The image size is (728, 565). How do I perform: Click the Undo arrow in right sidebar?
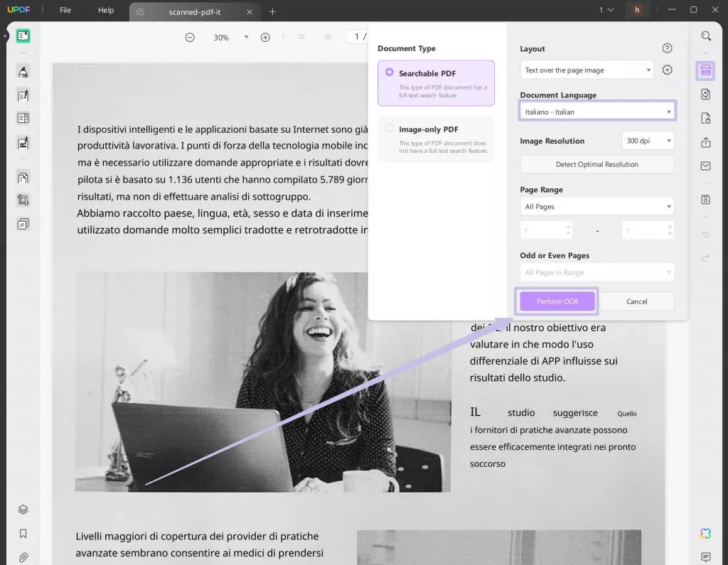pyautogui.click(x=706, y=234)
